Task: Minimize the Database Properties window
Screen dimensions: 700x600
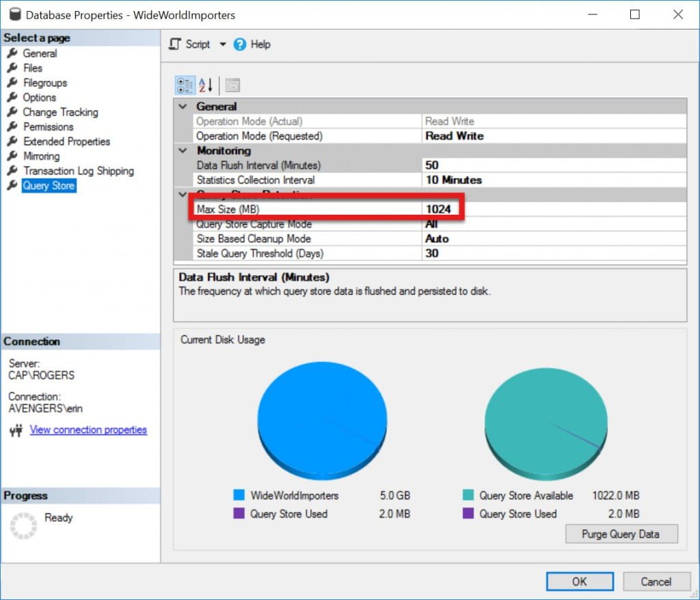Action: (x=593, y=14)
